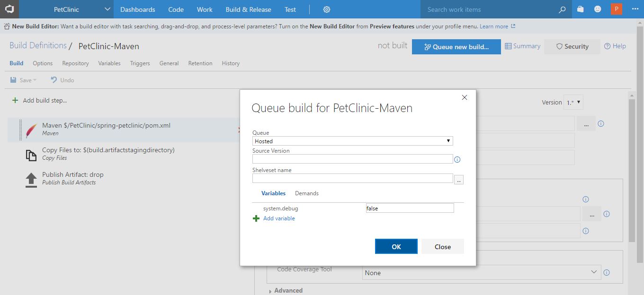The width and height of the screenshot is (644, 295).
Task: Switch to the History tab
Action: click(231, 63)
